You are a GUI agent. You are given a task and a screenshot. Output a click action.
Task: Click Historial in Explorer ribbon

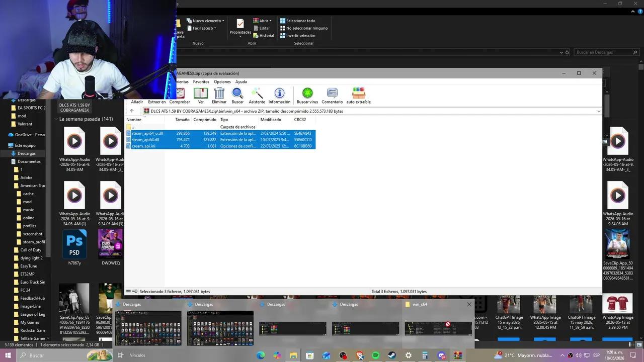coord(264,36)
